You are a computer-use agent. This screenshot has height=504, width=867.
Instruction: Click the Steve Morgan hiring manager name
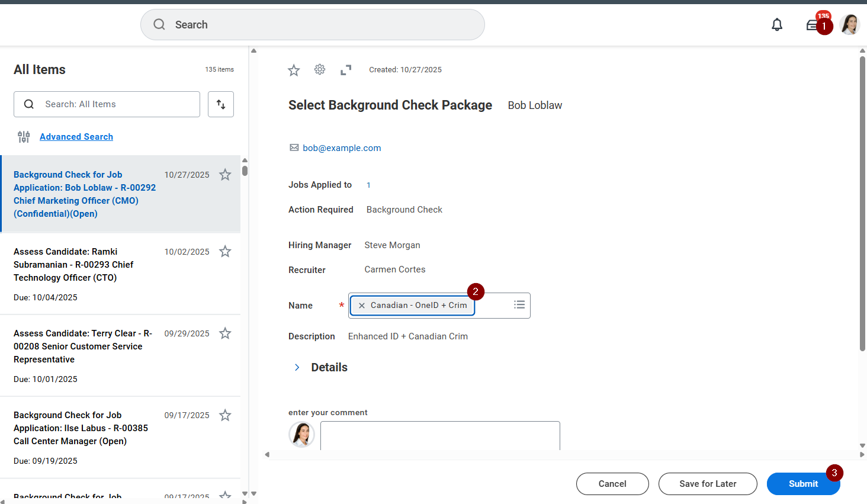tap(392, 245)
